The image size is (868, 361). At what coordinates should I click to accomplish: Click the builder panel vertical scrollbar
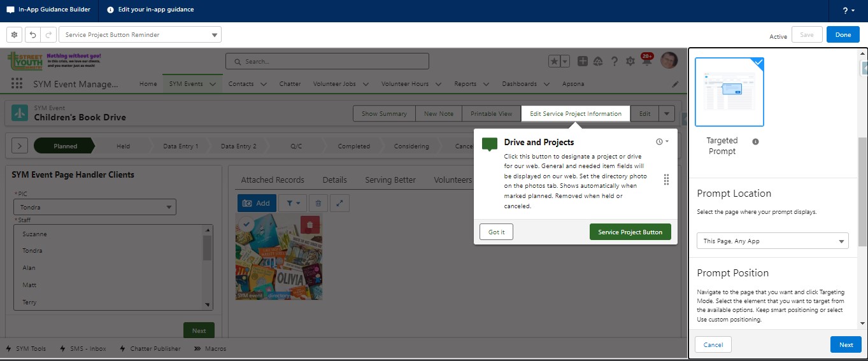(863, 191)
